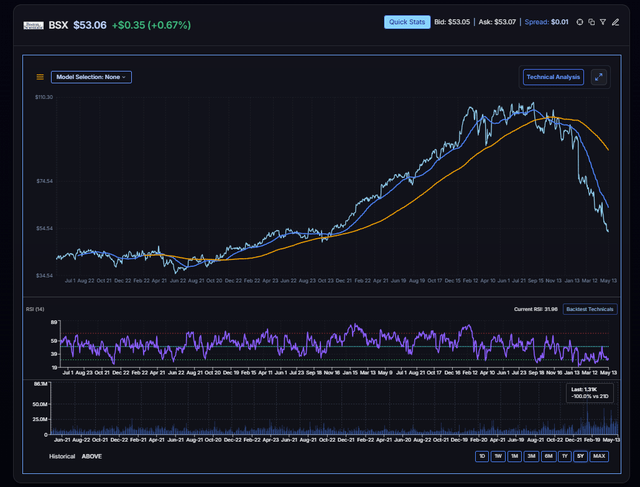Click the Current RSI: 31.96 readout
The width and height of the screenshot is (640, 487).
[x=536, y=309]
